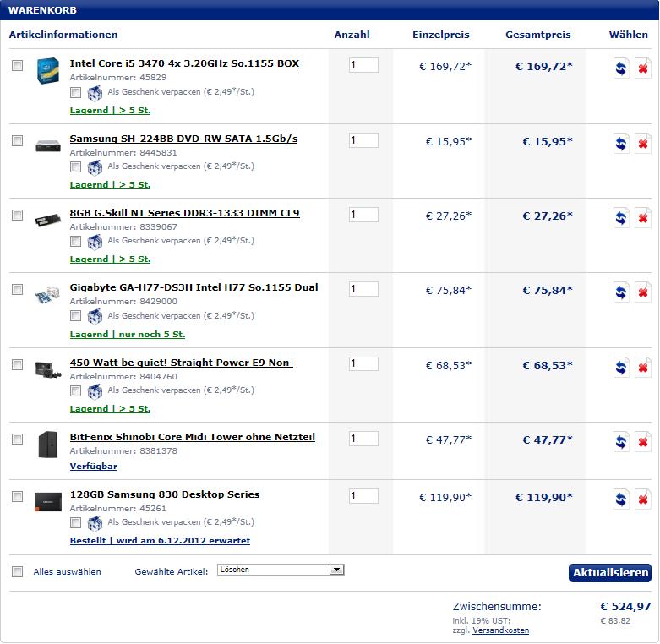This screenshot has width=660, height=644.
Task: Select the 8GB G.Skill row checkbox
Action: [17, 215]
